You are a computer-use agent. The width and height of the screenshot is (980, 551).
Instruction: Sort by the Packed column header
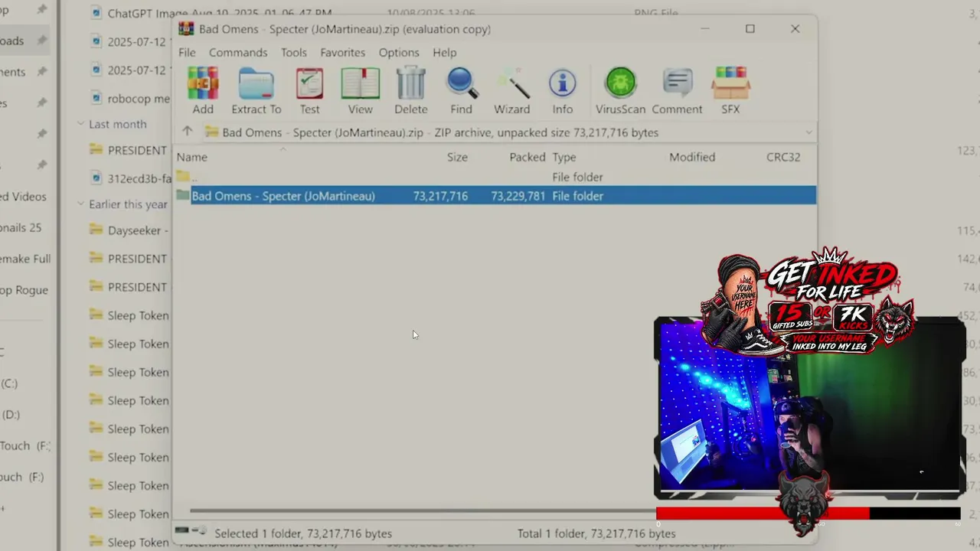[528, 157]
